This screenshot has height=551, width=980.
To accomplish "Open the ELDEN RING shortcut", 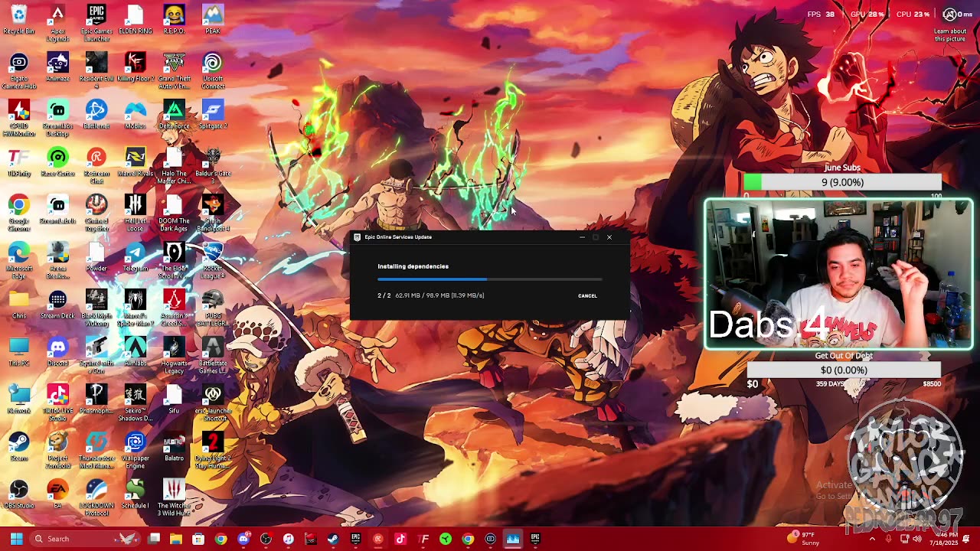I will tap(136, 21).
